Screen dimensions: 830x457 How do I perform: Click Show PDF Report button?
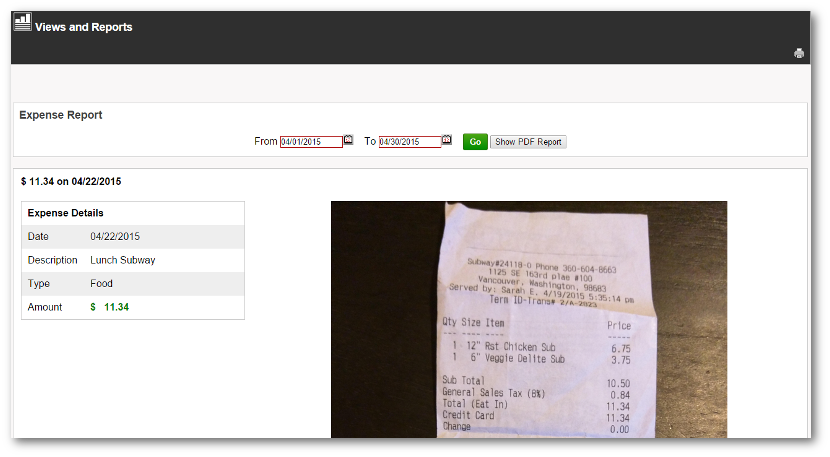528,142
